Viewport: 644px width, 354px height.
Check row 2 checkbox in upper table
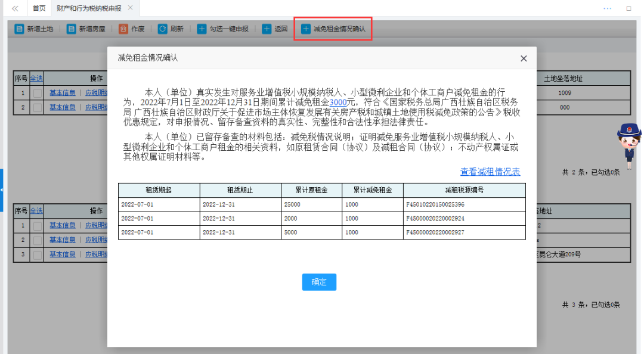(37, 107)
